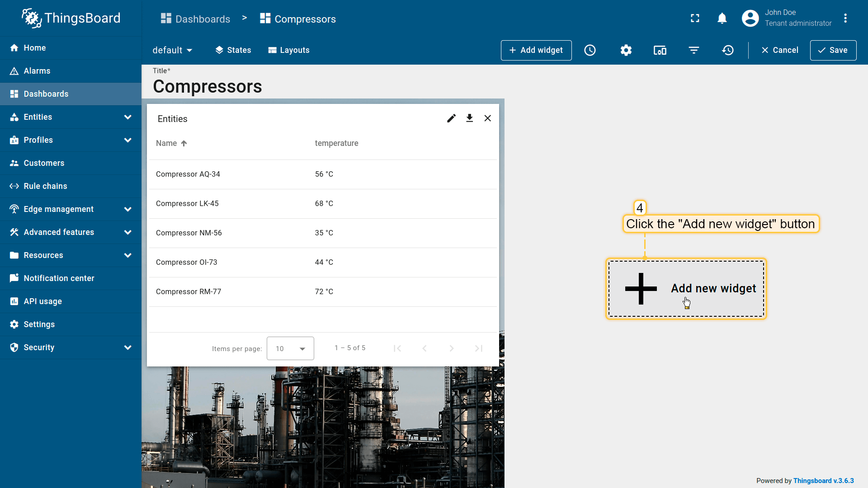Click the Add new widget placeholder
The height and width of the screenshot is (488, 868).
click(686, 289)
